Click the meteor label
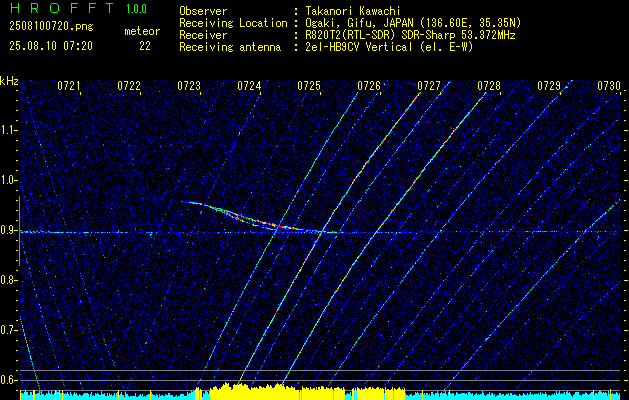 tap(142, 31)
